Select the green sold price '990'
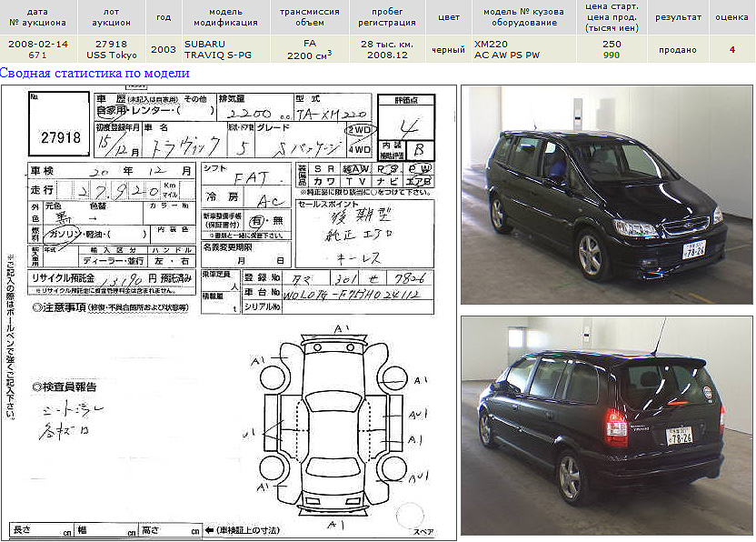Screen dimensions: 756x542 tap(612, 55)
